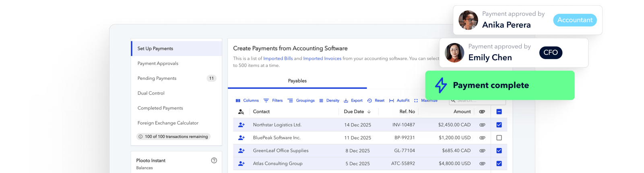This screenshot has width=644, height=173.
Task: Change table Density setting
Action: point(329,101)
